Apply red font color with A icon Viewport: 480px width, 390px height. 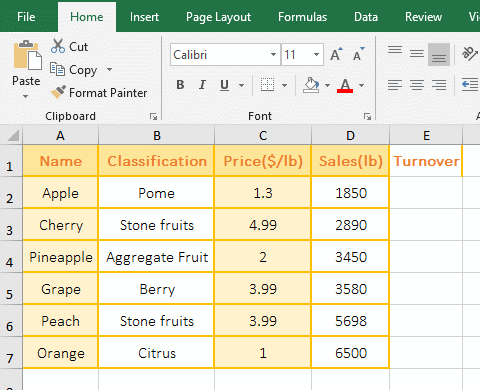[345, 85]
